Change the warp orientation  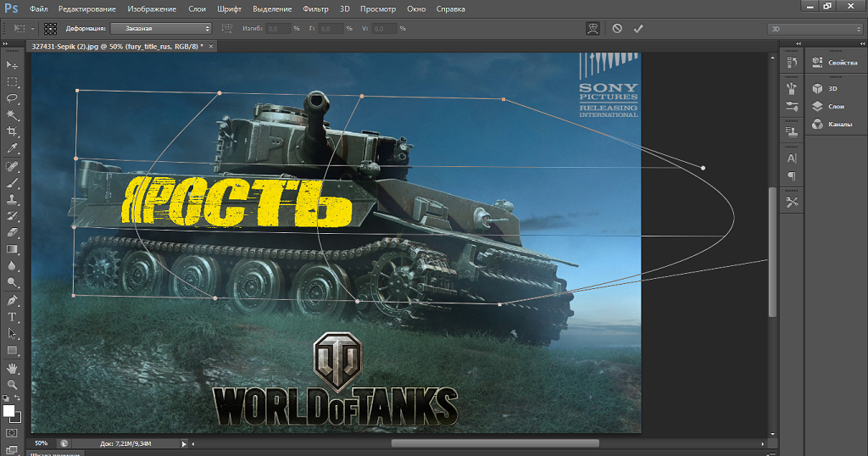[x=226, y=28]
